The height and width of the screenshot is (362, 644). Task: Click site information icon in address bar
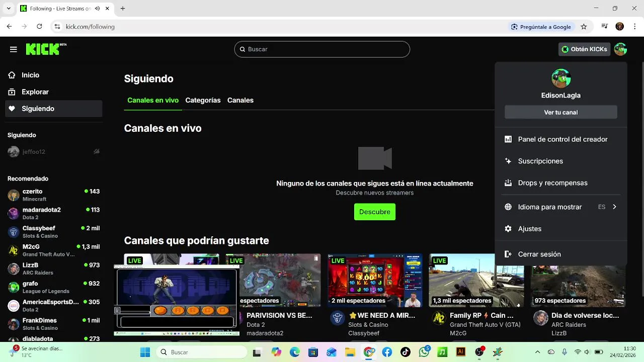pyautogui.click(x=57, y=27)
